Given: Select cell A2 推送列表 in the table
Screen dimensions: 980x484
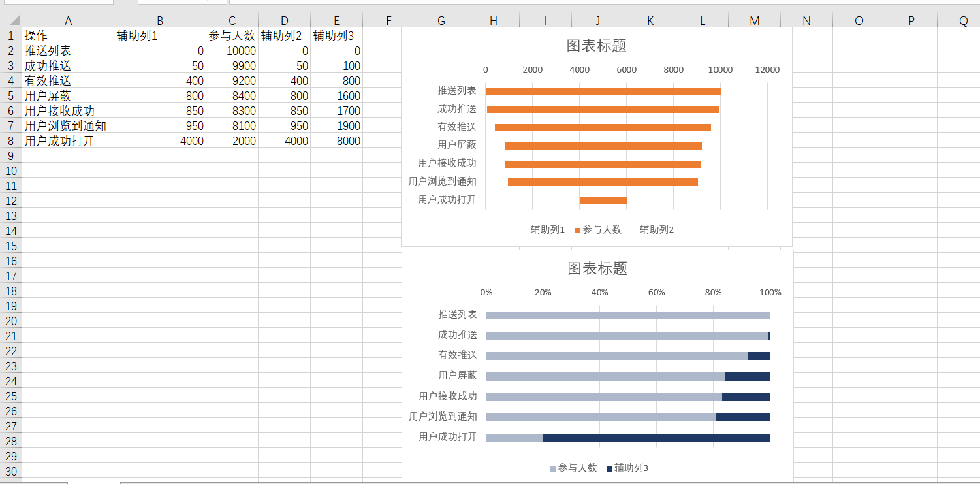Looking at the screenshot, I should coord(68,50).
